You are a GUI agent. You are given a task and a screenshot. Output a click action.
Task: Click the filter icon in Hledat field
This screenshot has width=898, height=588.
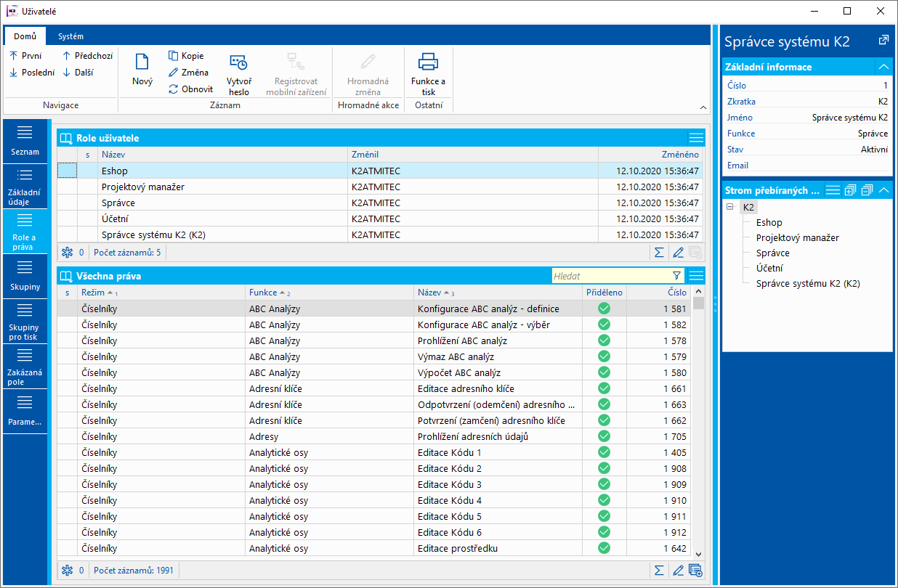pyautogui.click(x=677, y=276)
